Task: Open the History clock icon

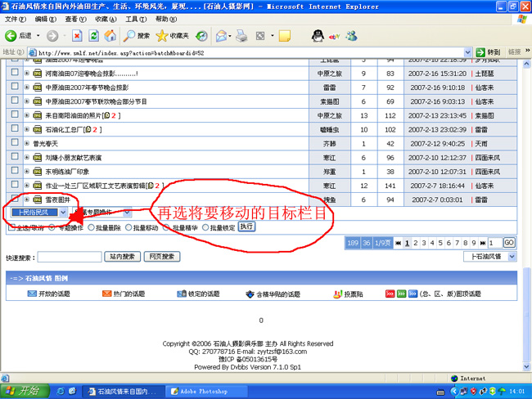Action: click(201, 36)
